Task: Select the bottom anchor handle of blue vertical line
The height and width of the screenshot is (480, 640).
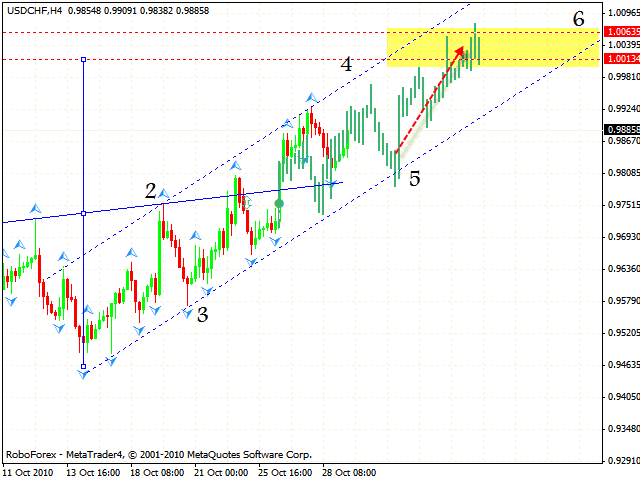Action: (84, 367)
